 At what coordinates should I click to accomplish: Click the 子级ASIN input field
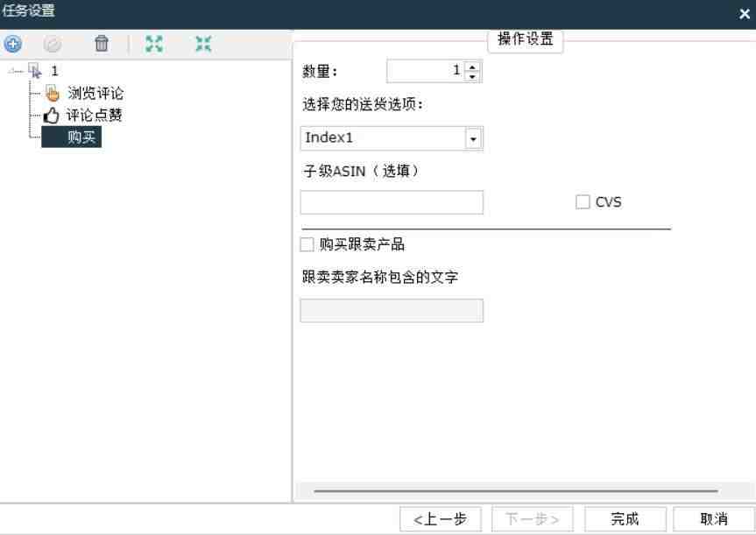pos(392,202)
